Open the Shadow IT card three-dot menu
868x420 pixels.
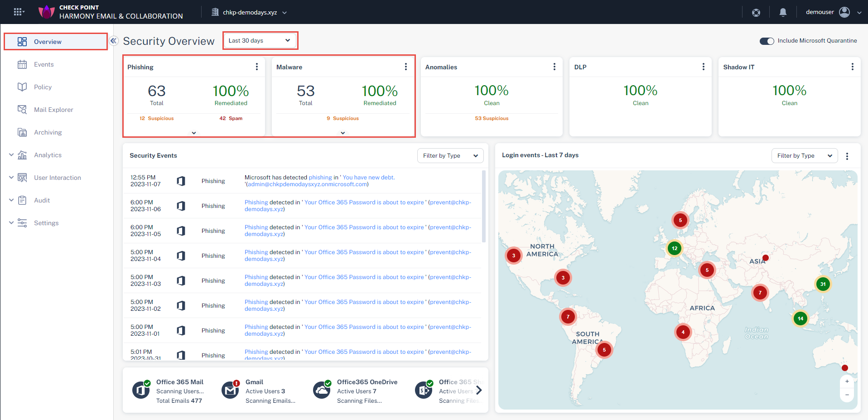point(853,67)
